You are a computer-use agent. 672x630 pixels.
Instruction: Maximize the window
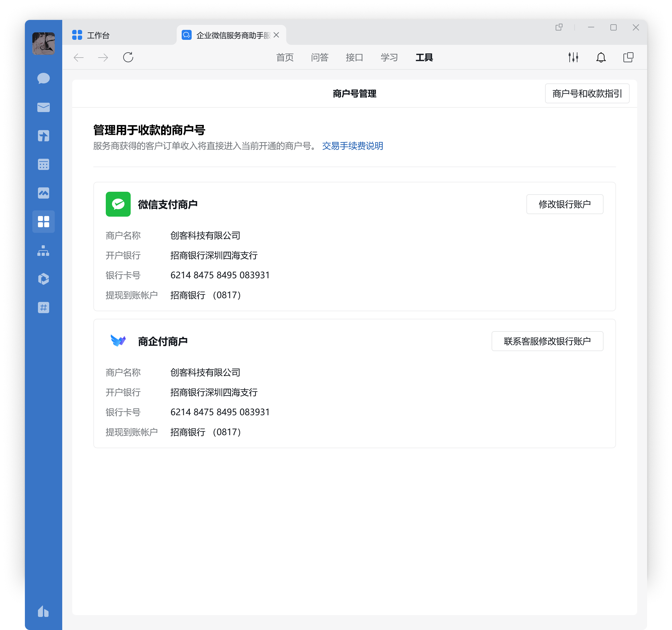[x=613, y=27]
